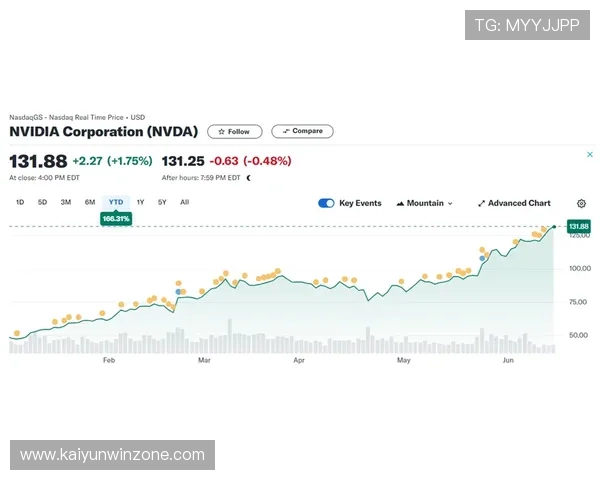The width and height of the screenshot is (600, 480).
Task: Toggle the Key Events switch
Action: pos(326,203)
